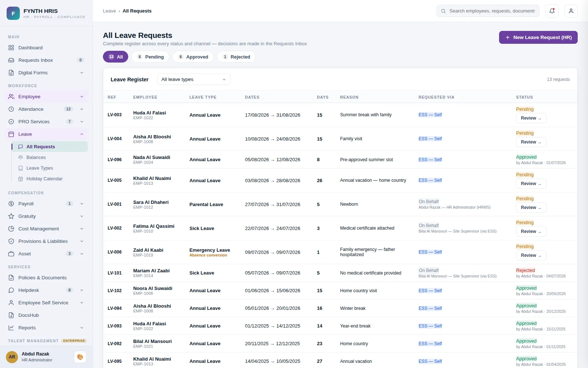The width and height of the screenshot is (588, 368).
Task: Expand the Employee Self Service chevron
Action: 82,303
